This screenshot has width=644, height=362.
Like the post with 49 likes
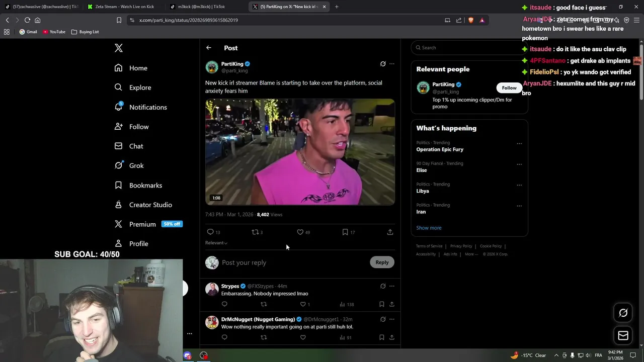pos(300,232)
